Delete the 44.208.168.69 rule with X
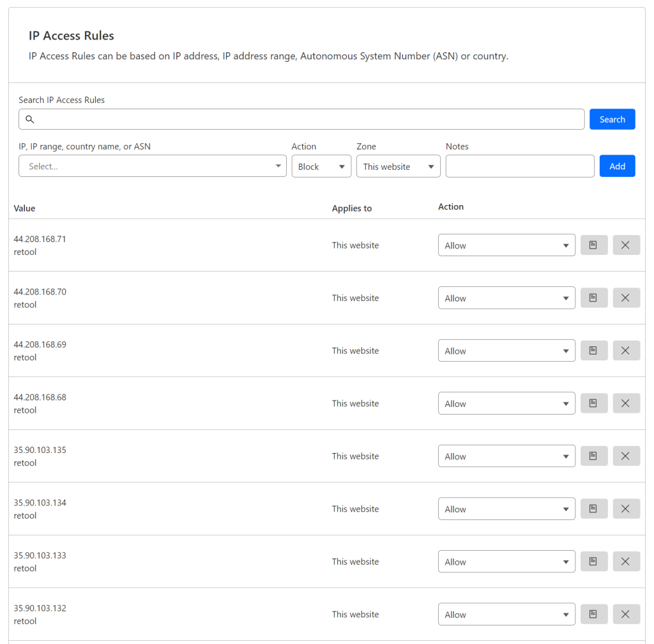This screenshot has width=654, height=644. [626, 350]
